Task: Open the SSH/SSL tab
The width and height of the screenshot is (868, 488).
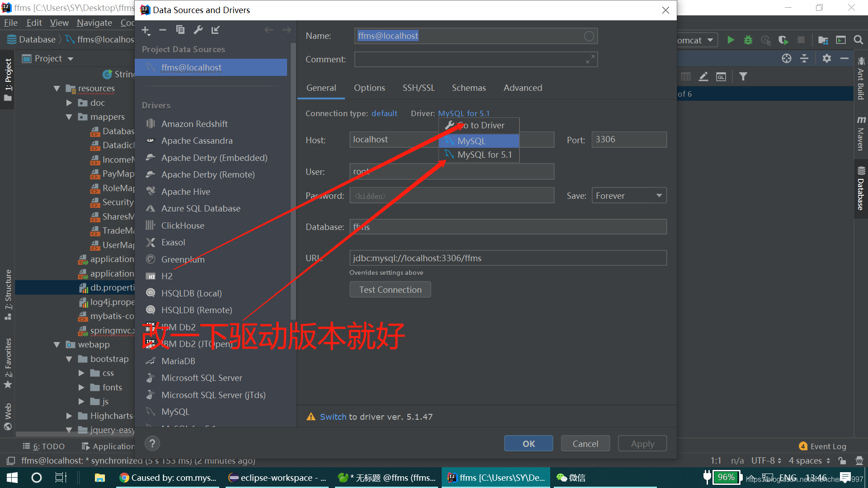Action: [419, 88]
